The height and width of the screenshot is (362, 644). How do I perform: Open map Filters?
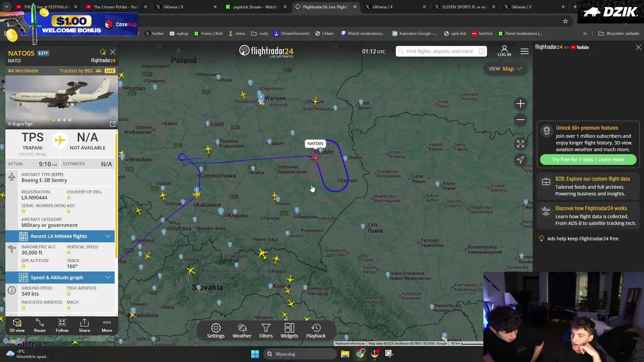(266, 331)
